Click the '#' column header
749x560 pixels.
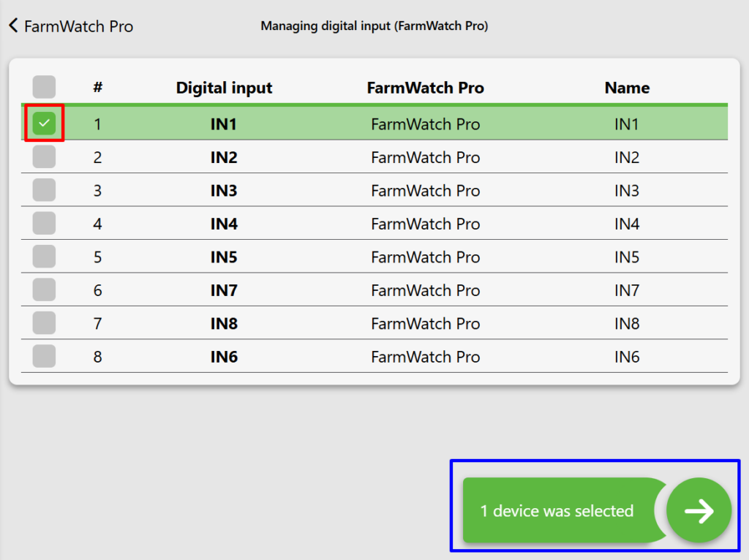tap(97, 88)
